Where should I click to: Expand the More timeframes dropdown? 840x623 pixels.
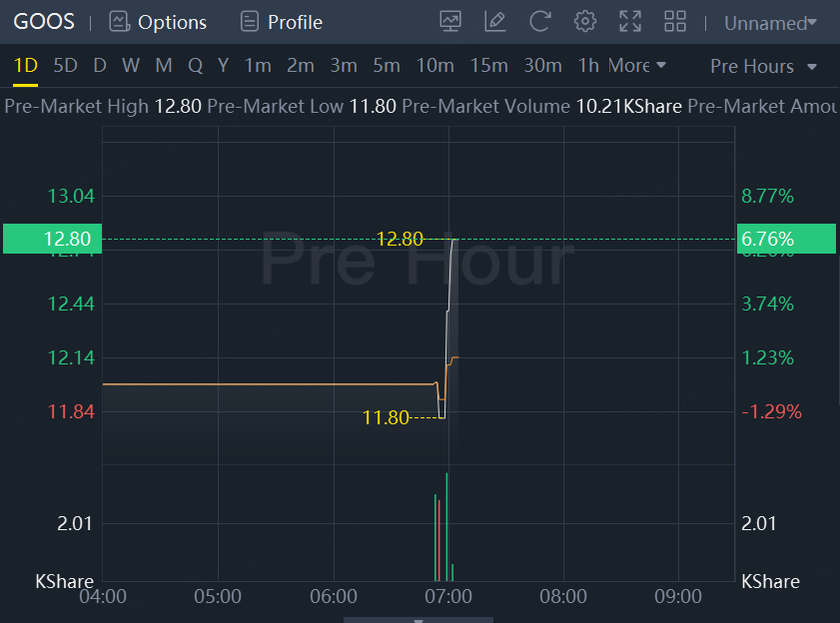tap(636, 66)
